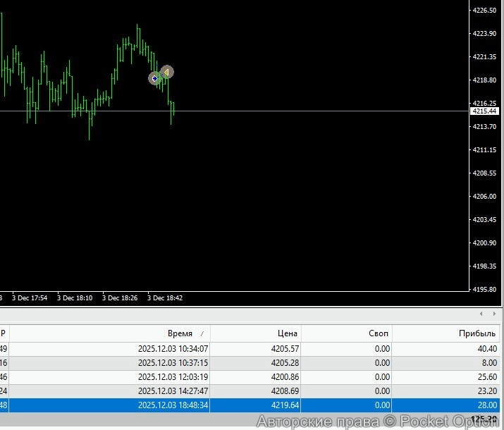Select the row with time 10:34:07
The height and width of the screenshot is (430, 504).
173,349
